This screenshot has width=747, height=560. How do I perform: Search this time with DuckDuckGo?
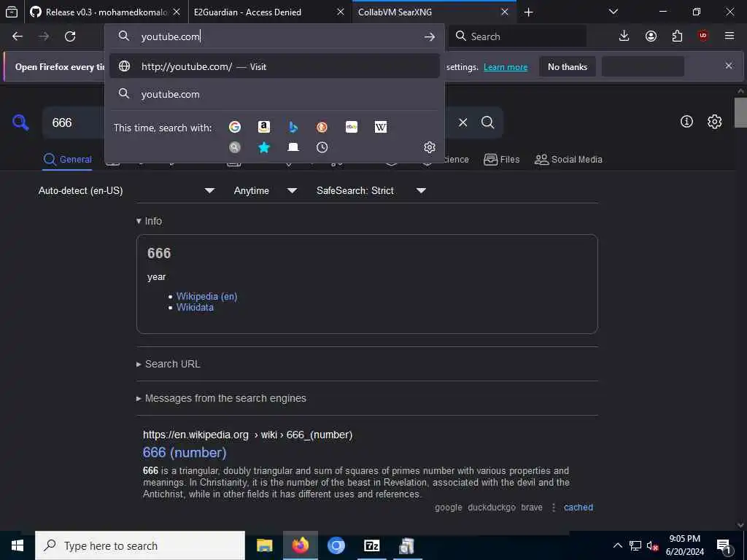[322, 127]
